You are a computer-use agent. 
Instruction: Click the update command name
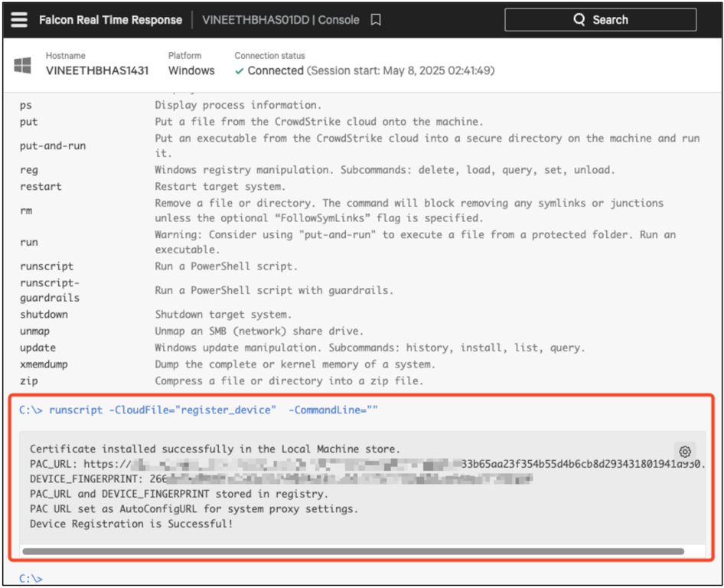(38, 348)
